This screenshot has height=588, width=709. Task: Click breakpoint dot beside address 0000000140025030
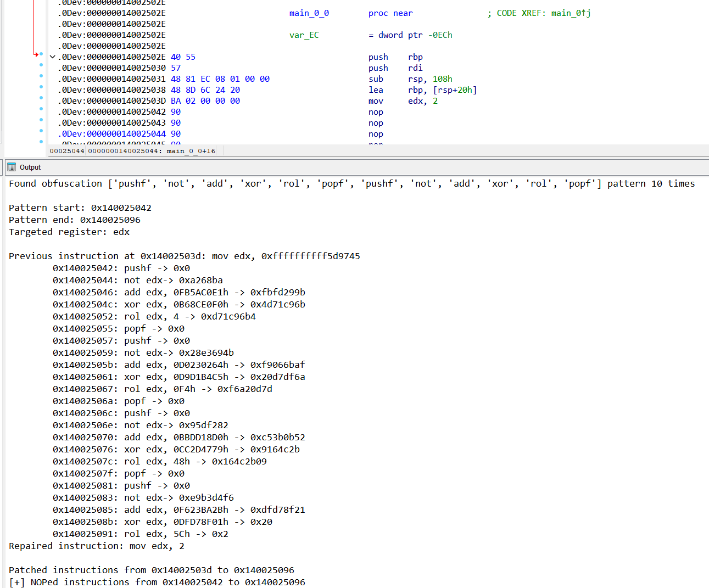pos(41,65)
